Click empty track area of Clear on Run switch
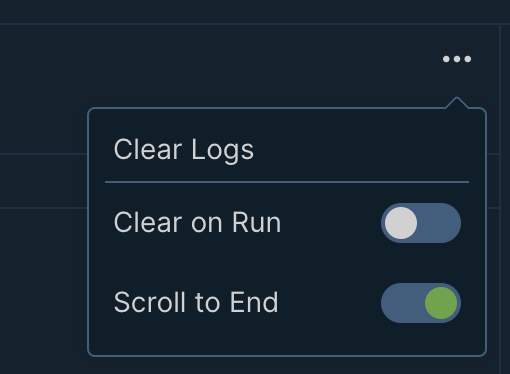The width and height of the screenshot is (510, 374). pyautogui.click(x=440, y=223)
